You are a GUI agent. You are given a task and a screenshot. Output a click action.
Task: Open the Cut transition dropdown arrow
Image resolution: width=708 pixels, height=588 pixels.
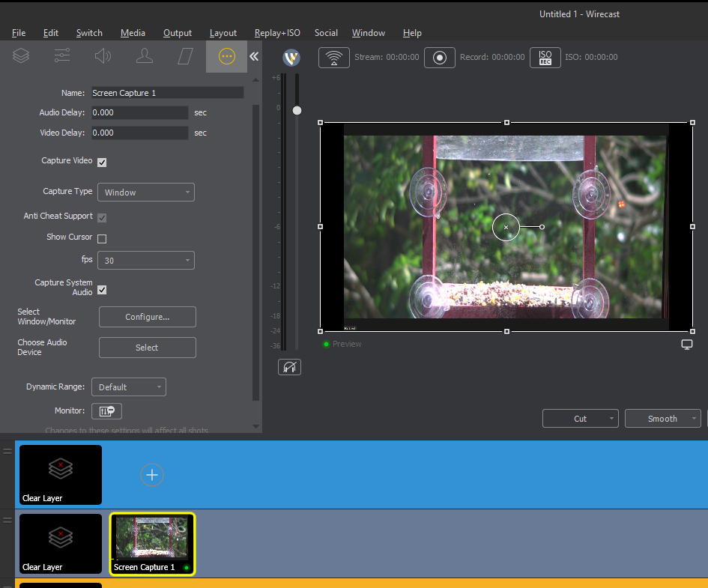pos(611,418)
